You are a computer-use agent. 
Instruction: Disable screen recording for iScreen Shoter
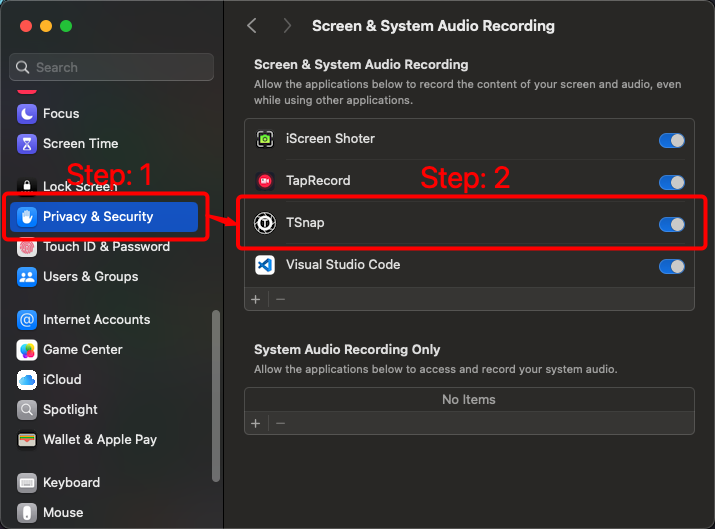click(x=671, y=140)
